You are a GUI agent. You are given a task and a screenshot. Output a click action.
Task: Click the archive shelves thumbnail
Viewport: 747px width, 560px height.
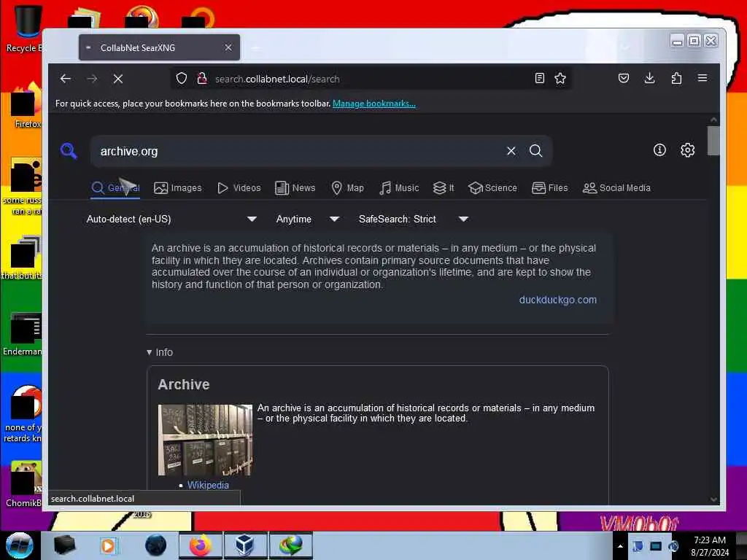[205, 440]
